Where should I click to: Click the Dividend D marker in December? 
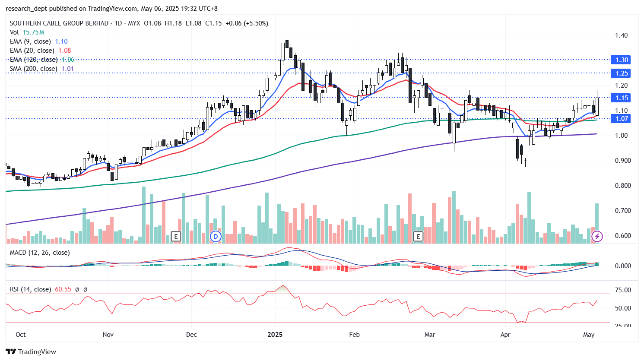(x=216, y=236)
